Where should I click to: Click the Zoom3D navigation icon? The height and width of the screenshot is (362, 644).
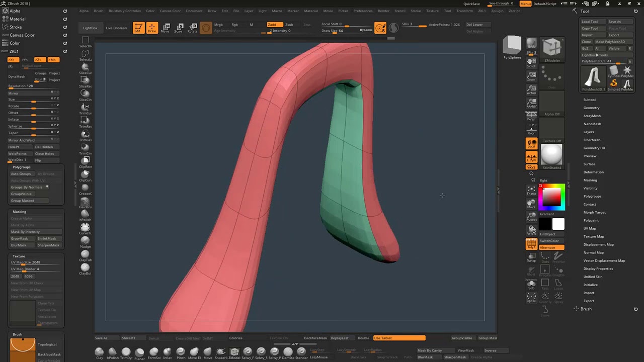[x=531, y=217]
